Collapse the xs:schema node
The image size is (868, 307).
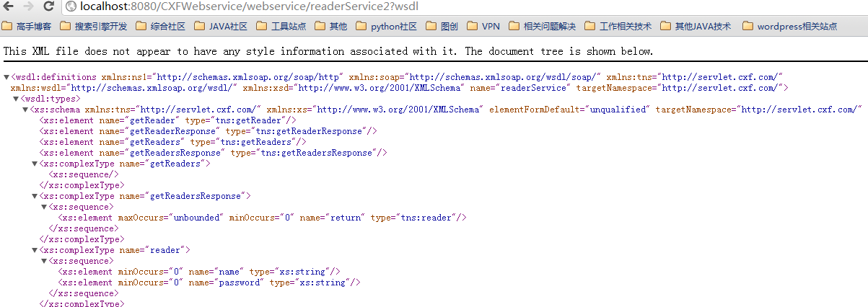[x=26, y=110]
